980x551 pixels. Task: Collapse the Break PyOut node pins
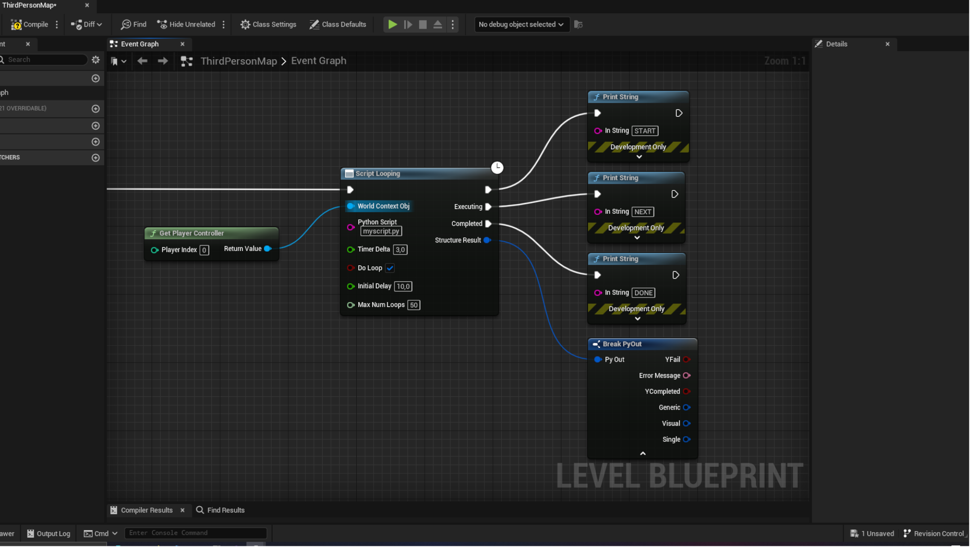pos(643,453)
